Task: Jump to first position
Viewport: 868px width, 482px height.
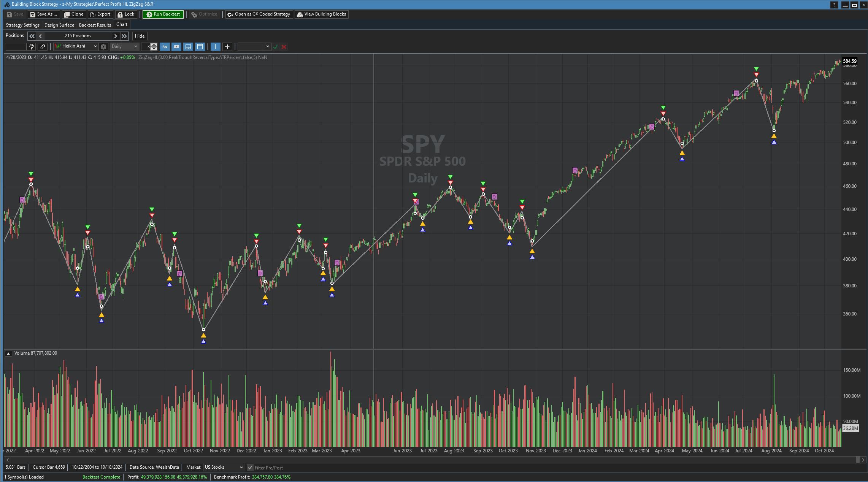Action: 32,36
